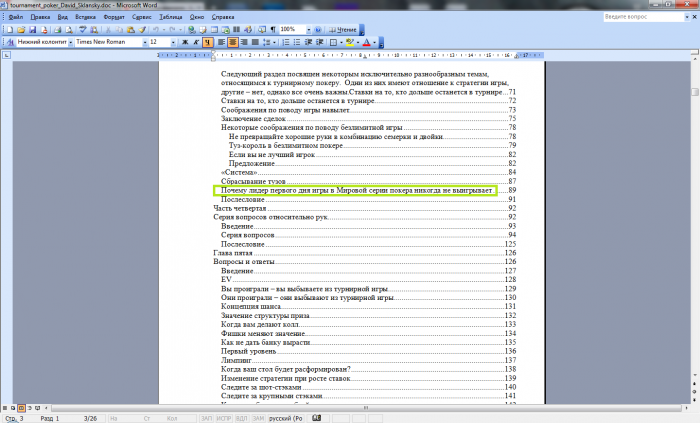Save the document with the floppy icon
This screenshot has height=423, width=700.
32,30
